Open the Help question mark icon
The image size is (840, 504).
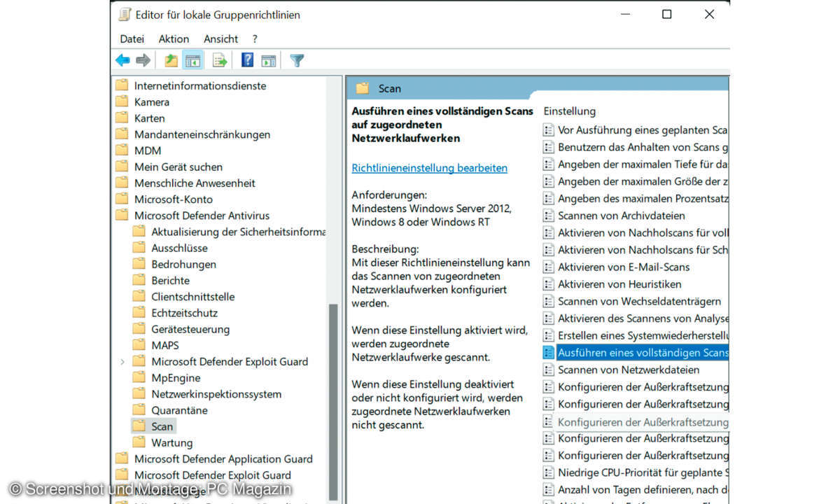tap(247, 60)
